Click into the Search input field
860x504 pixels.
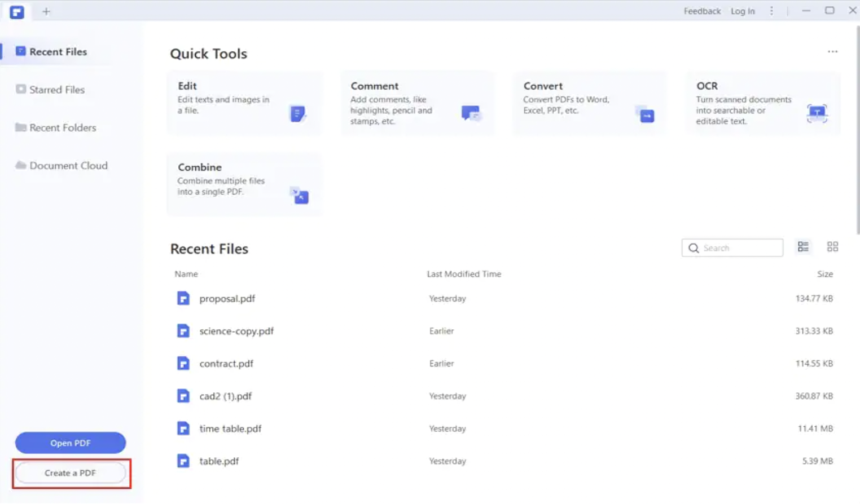pyautogui.click(x=732, y=248)
